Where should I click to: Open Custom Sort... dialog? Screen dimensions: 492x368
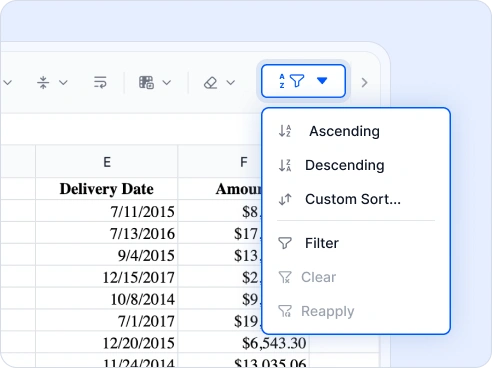356,199
